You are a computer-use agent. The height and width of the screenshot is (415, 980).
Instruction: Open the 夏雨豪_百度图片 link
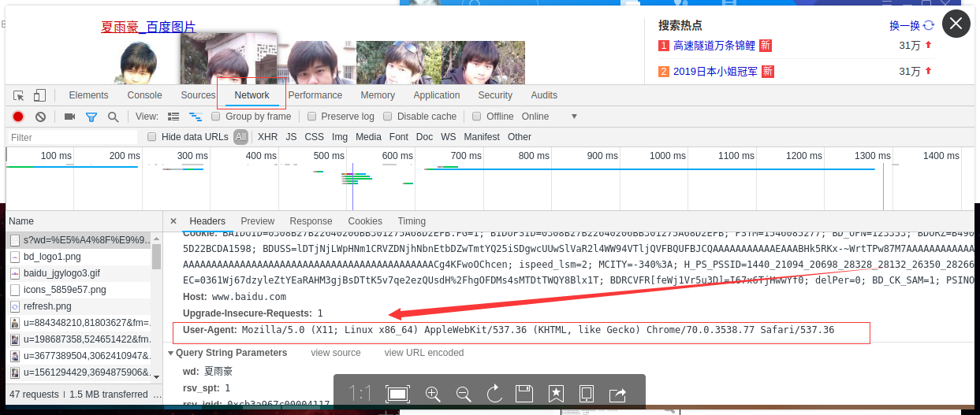tap(148, 28)
